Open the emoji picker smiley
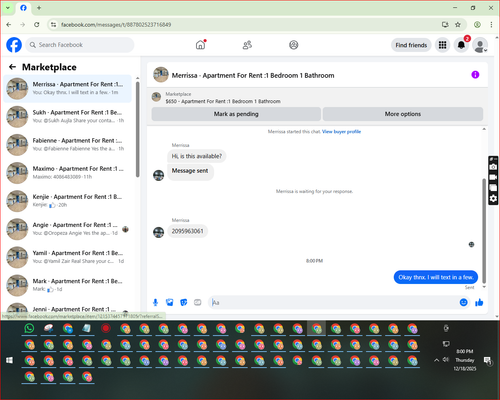The width and height of the screenshot is (500, 400). 463,302
